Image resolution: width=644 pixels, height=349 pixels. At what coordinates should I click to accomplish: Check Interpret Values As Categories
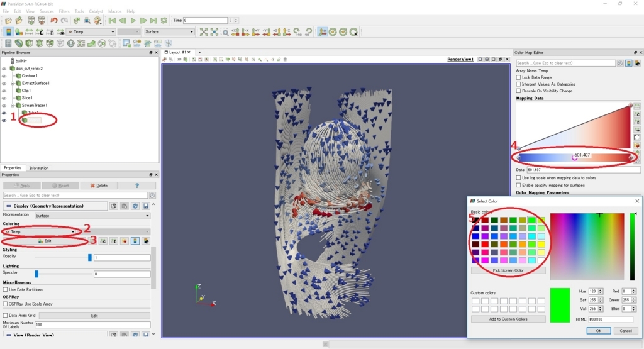click(x=518, y=84)
